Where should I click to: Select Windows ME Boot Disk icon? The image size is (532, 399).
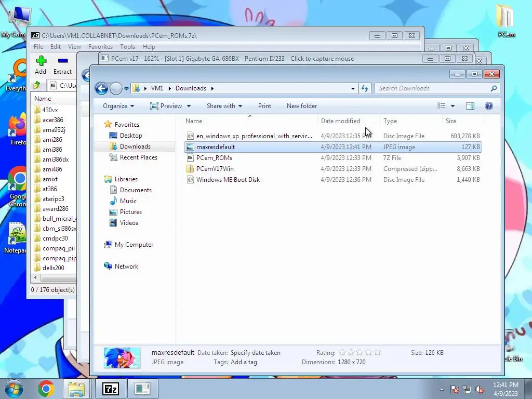190,179
